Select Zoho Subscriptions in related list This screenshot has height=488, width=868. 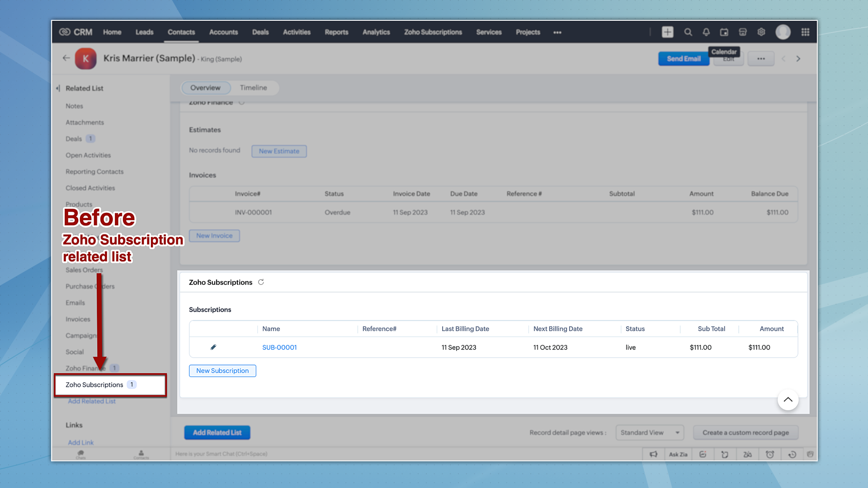click(x=94, y=385)
